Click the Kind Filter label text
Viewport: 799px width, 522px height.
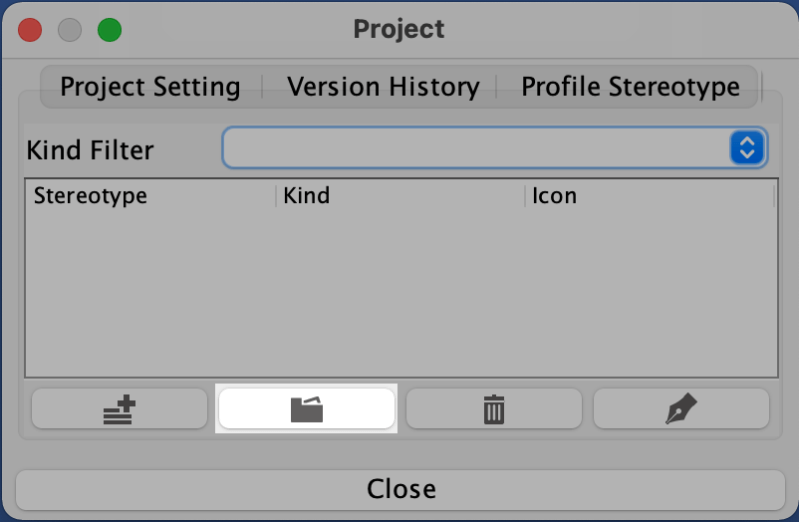coord(90,151)
